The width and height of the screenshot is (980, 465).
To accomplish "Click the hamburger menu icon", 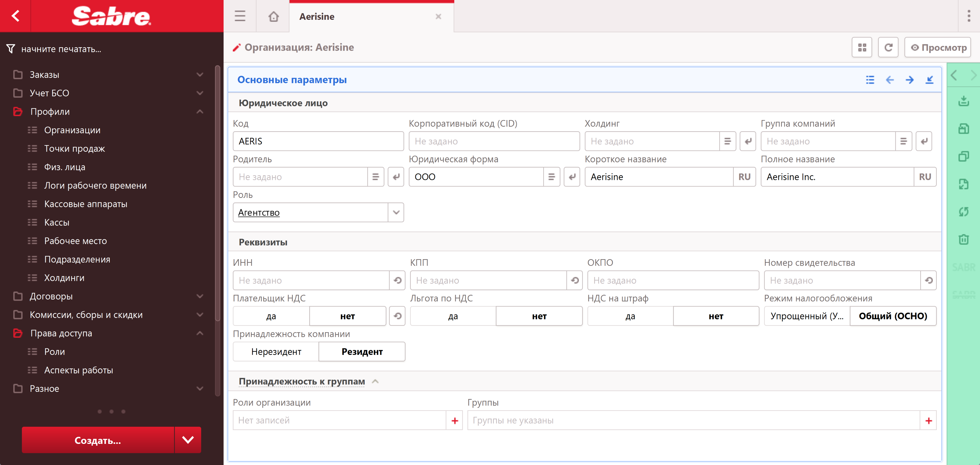I will [240, 16].
